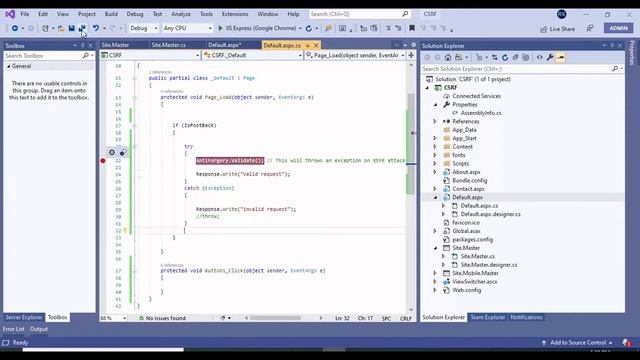Click the user account avatar icon
640x360 pixels.
tap(562, 14)
